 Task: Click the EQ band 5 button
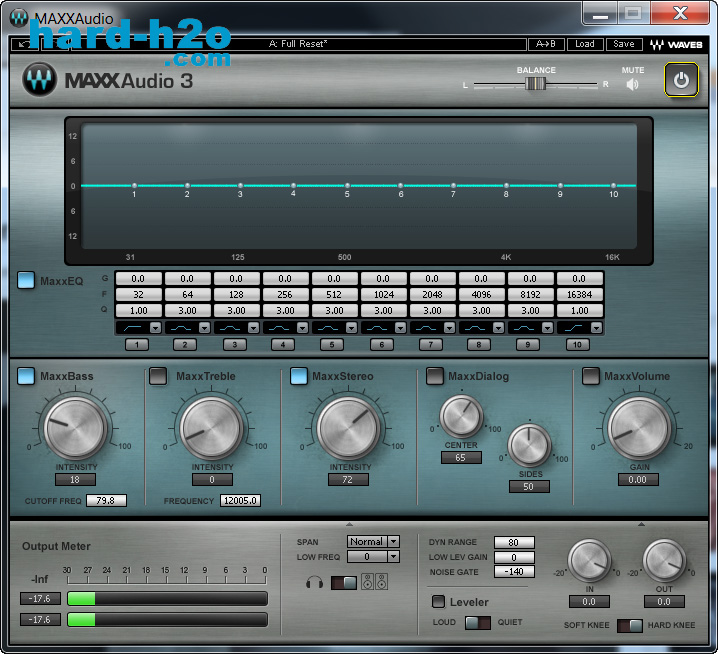tap(332, 344)
